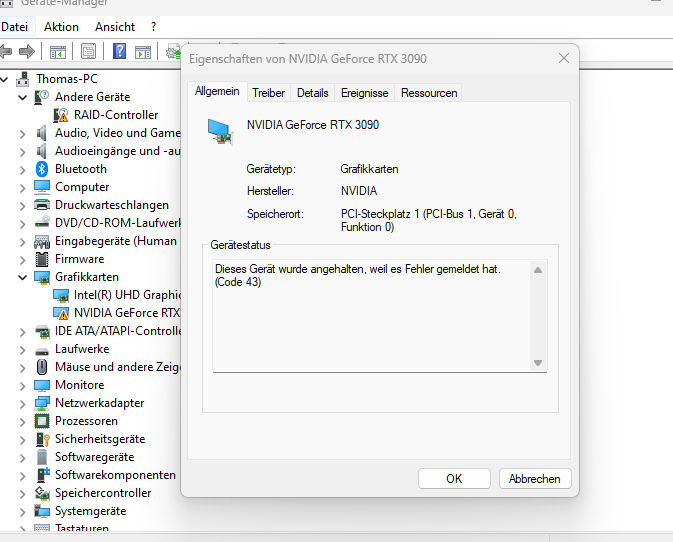Image resolution: width=673 pixels, height=542 pixels.
Task: Click the Netzwerkadapter network icon
Action: [x=42, y=403]
